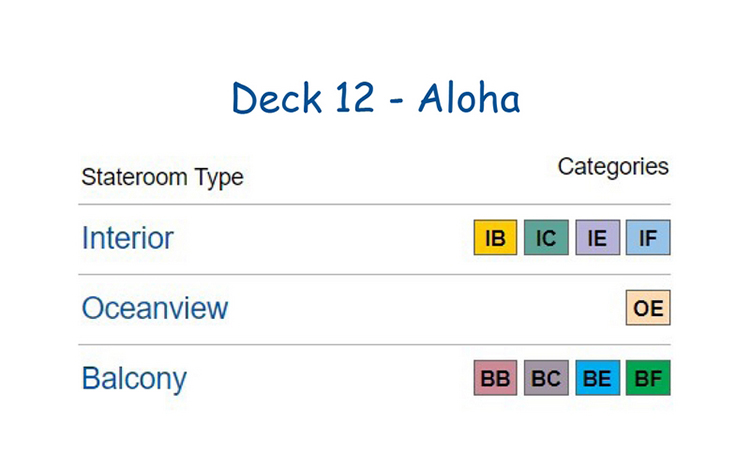This screenshot has width=750, height=453.
Task: Select the yellow IB category badge
Action: 495,237
